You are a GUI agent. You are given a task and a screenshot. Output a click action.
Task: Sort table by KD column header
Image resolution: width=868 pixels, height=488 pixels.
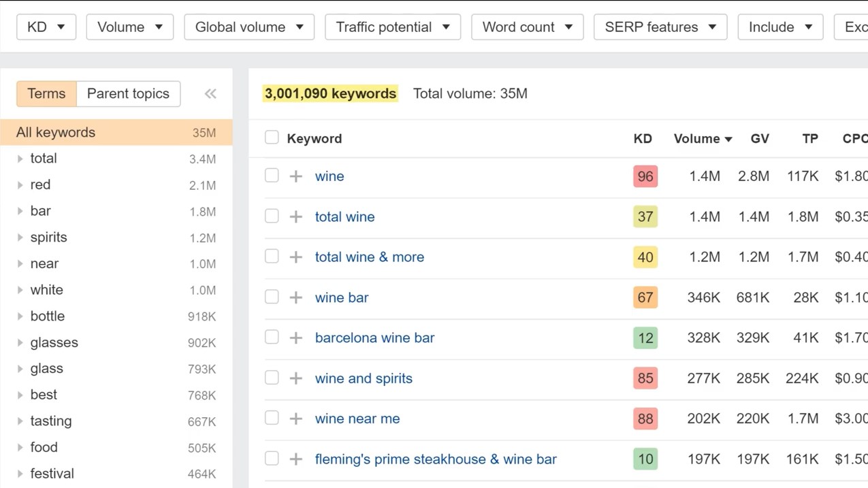(643, 139)
